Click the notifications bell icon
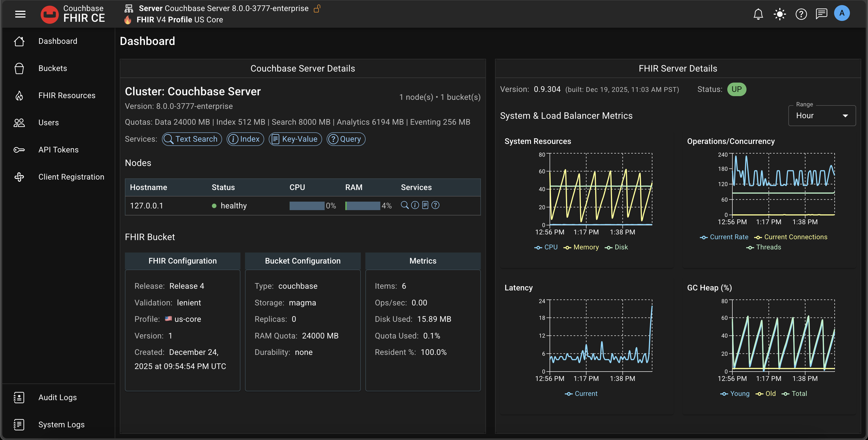The image size is (868, 440). [x=758, y=14]
